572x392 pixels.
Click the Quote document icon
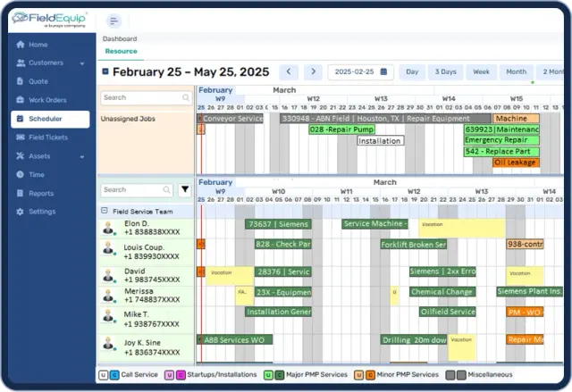(20, 81)
